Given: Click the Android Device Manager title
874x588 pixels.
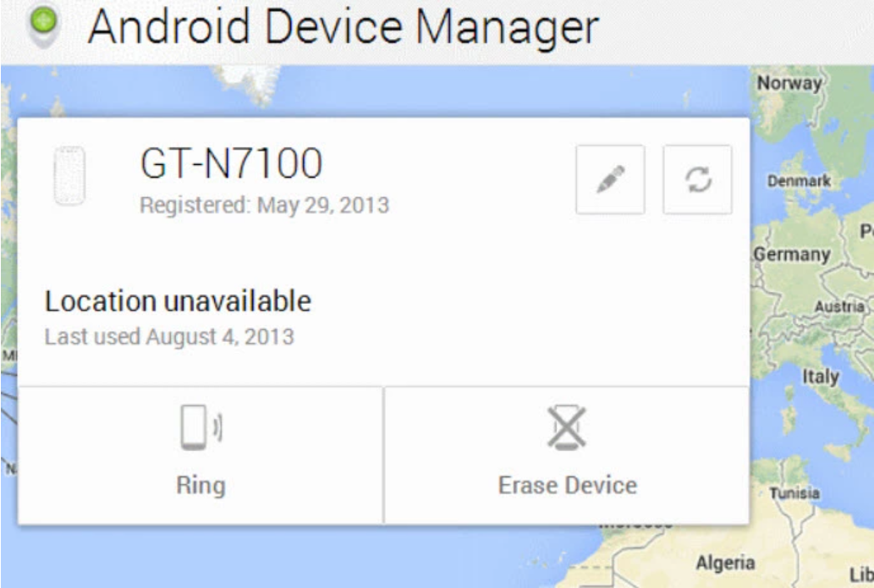Looking at the screenshot, I should click(343, 27).
